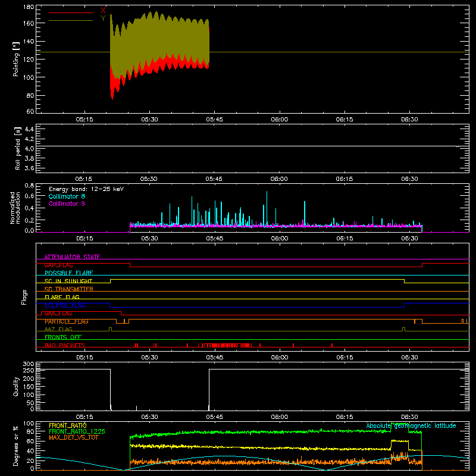476x476 pixels.
Task: Select the orange MAX_DET_VS_TOT legend label
Action: [x=74, y=437]
